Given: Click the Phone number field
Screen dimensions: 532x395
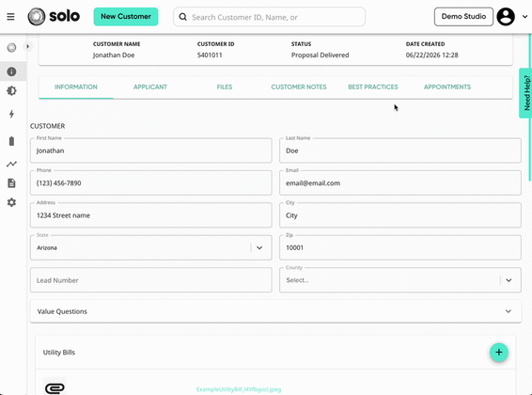Looking at the screenshot, I should (151, 182).
